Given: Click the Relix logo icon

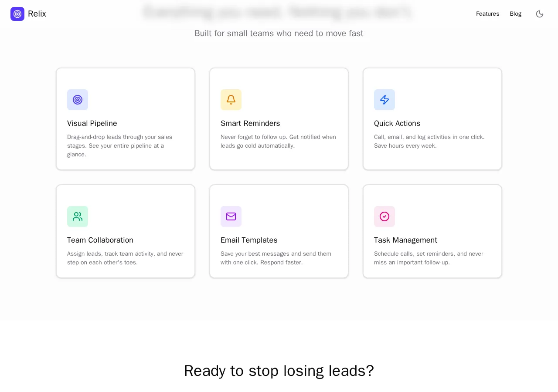Looking at the screenshot, I should click(17, 14).
